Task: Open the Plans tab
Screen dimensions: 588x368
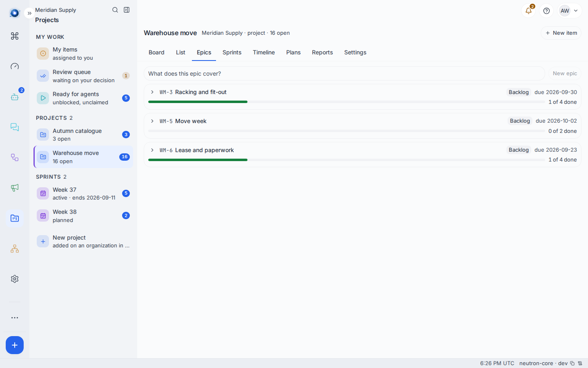Action: (293, 52)
